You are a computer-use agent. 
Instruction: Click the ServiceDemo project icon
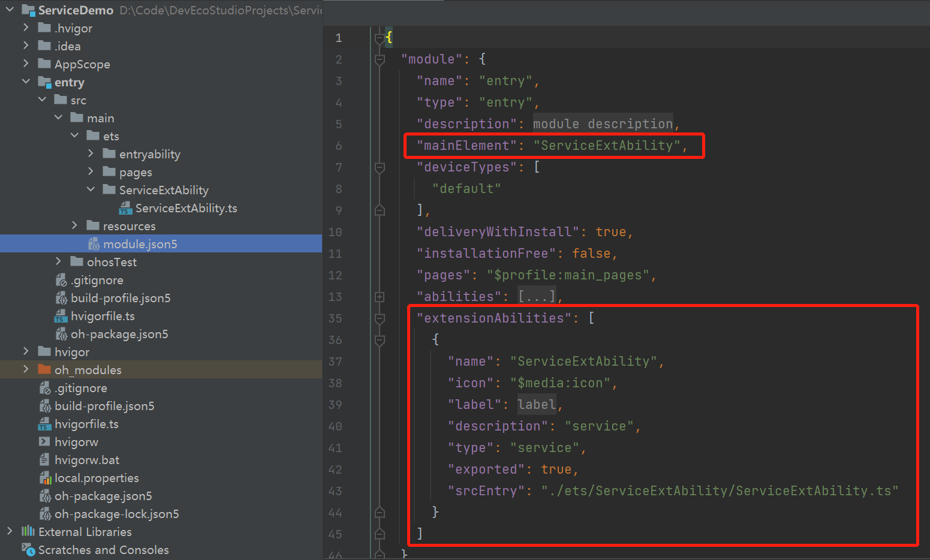[28, 10]
